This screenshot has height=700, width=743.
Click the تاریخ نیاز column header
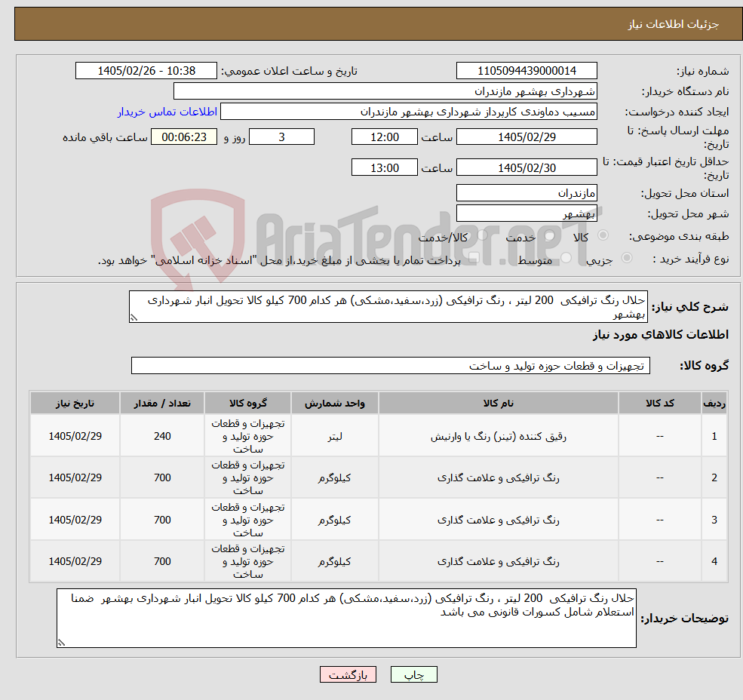pos(75,403)
